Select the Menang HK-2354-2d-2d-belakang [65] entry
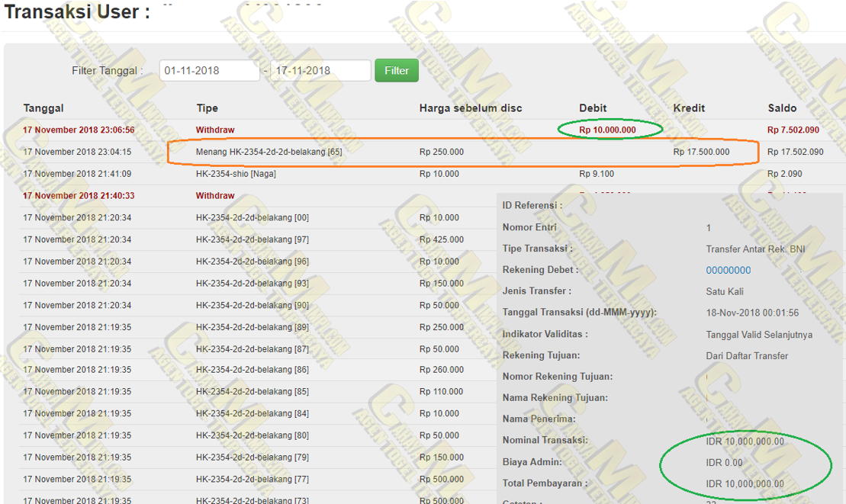Screen dimensions: 846x504 tap(269, 152)
